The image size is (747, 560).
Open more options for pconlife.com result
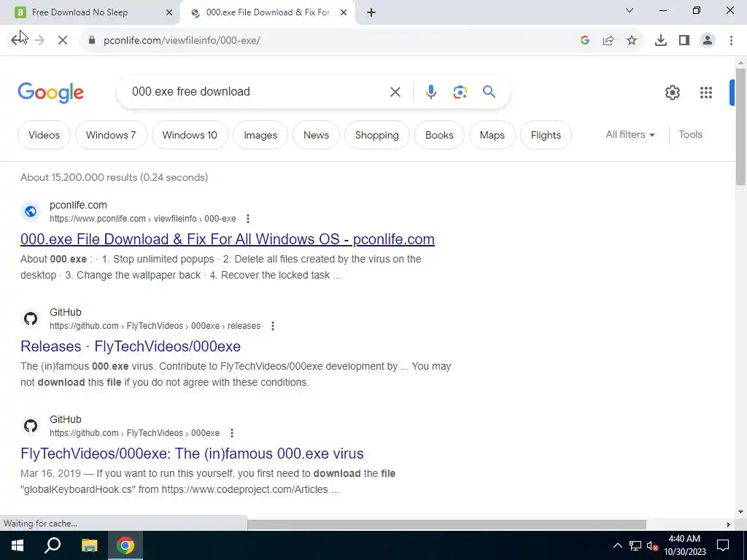click(248, 219)
